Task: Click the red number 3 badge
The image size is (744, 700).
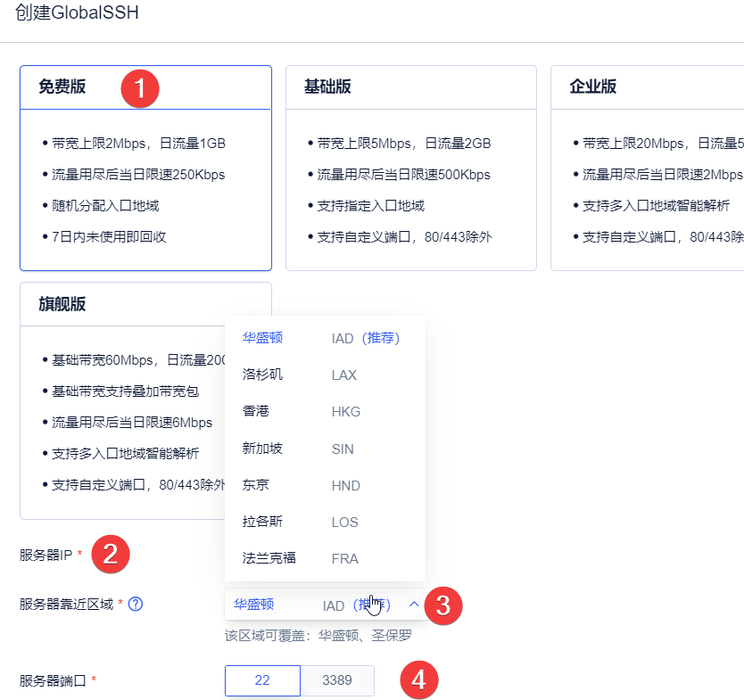Action: pos(443,606)
